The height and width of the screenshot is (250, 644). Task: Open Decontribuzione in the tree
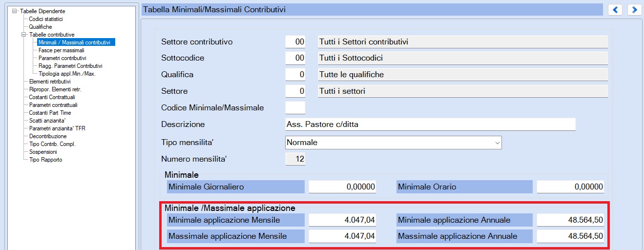click(48, 136)
